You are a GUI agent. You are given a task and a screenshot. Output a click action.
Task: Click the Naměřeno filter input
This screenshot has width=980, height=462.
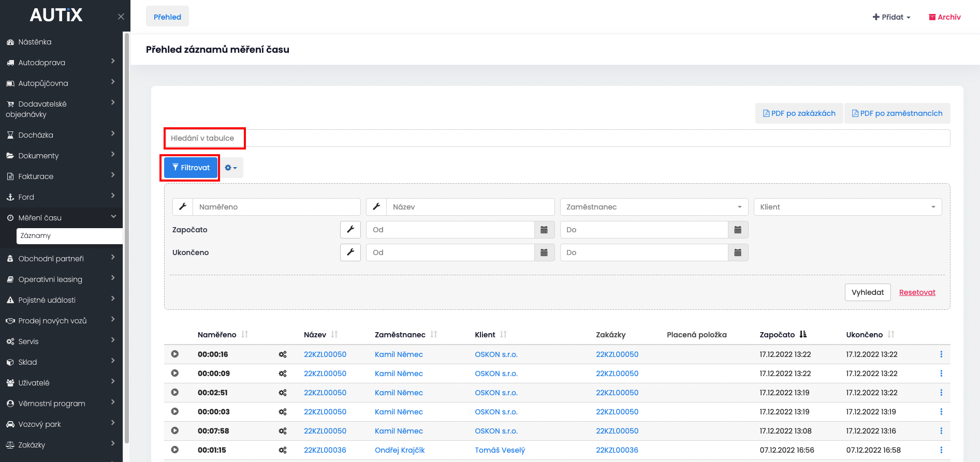pos(276,207)
